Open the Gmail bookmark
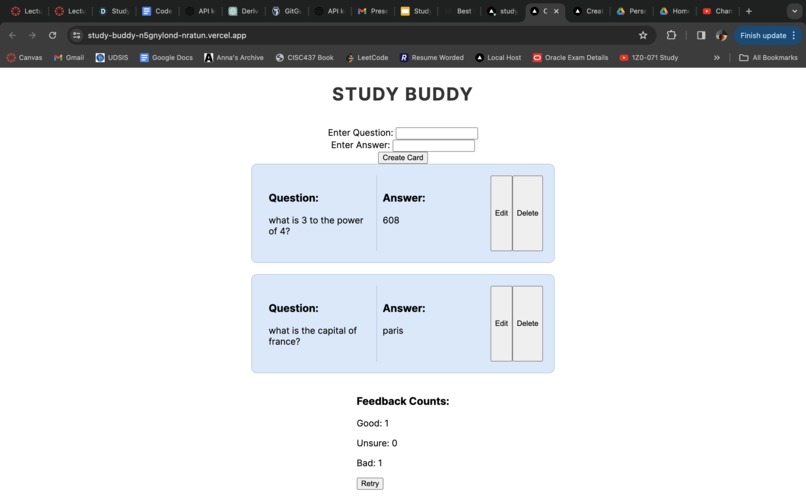The height and width of the screenshot is (504, 806). (x=69, y=58)
